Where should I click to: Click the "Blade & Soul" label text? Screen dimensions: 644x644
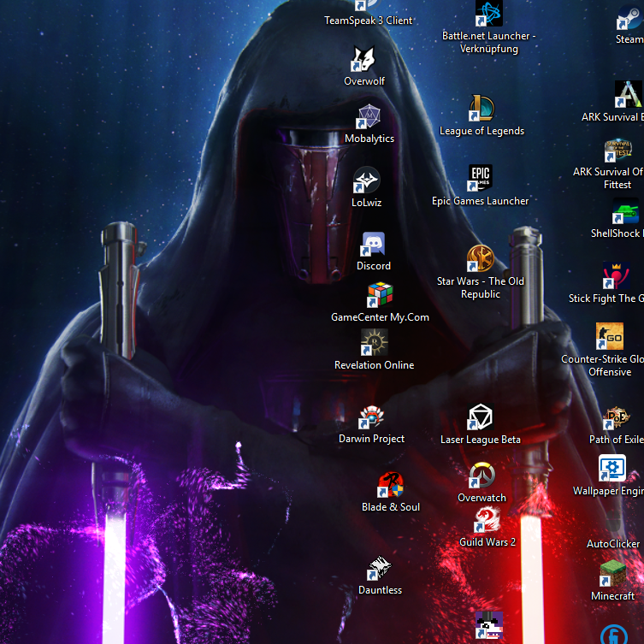click(391, 507)
